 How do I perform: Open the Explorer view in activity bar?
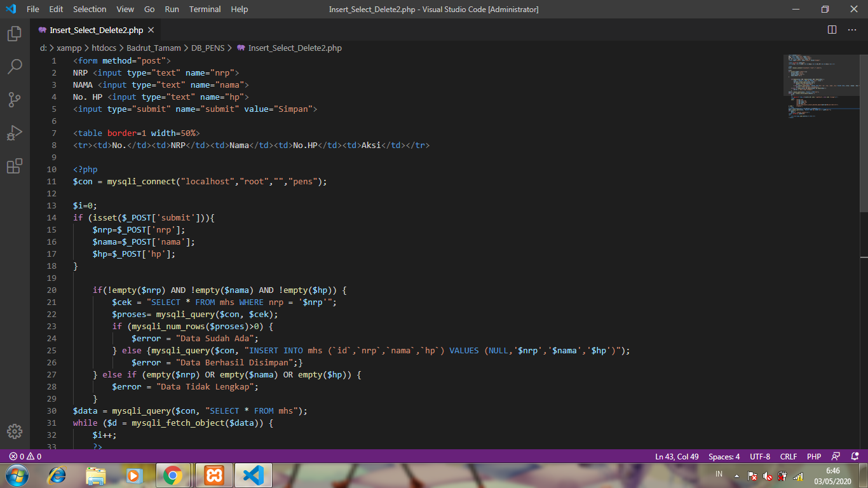coord(15,34)
